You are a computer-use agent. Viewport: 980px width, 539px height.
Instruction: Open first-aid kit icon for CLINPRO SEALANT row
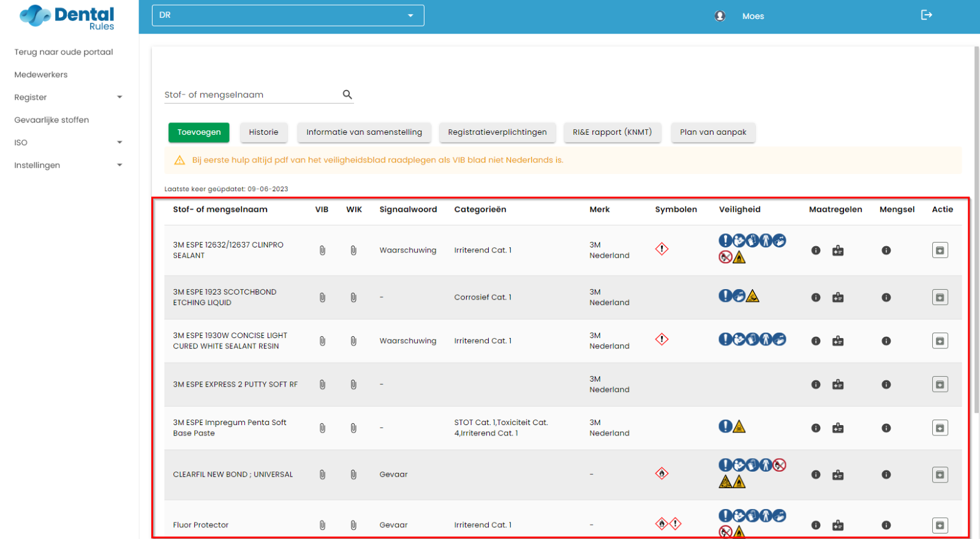838,251
